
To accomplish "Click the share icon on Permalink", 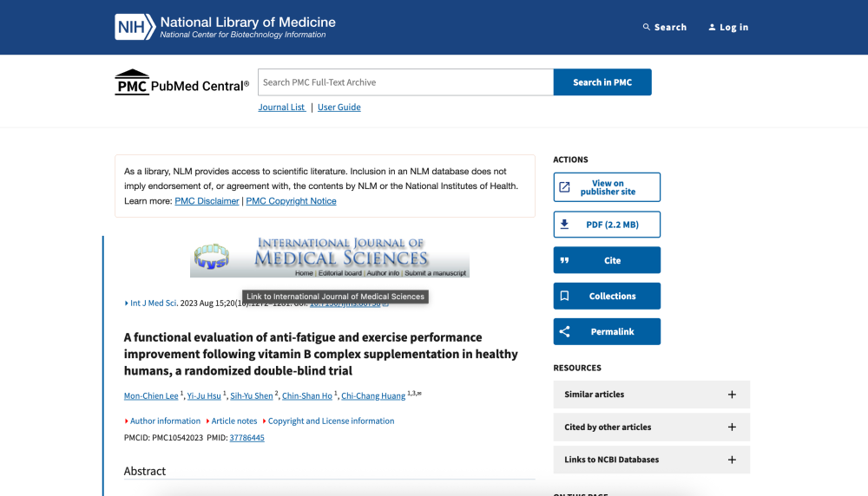I will (x=564, y=331).
